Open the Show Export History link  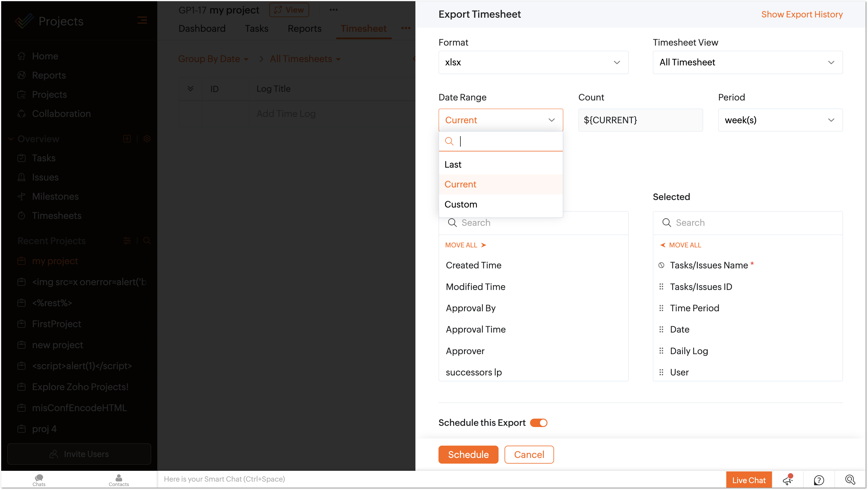802,14
